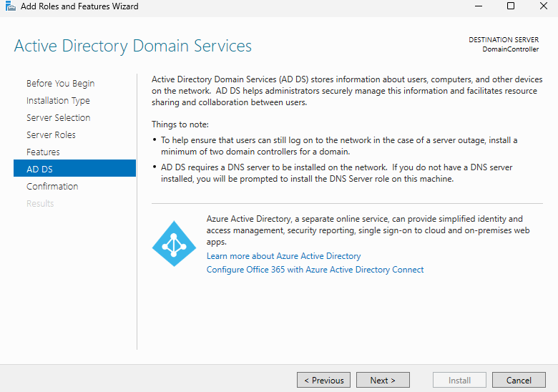Screen dimensions: 558x392
Task: Close the Add Roles and Features Wizard
Action: (x=542, y=6)
